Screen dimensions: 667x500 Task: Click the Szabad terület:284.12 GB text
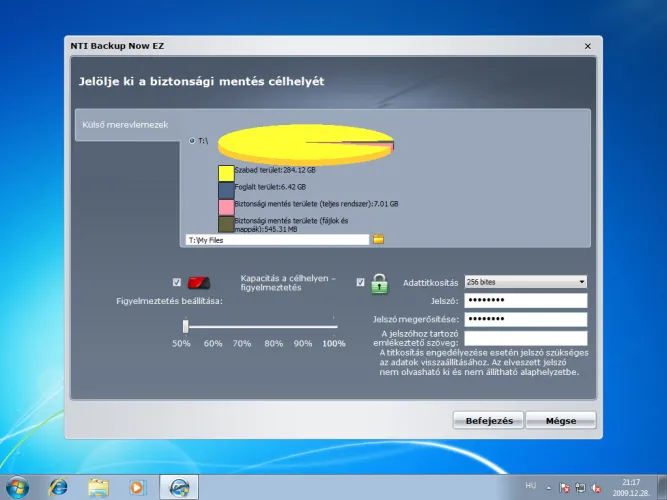tap(275, 170)
